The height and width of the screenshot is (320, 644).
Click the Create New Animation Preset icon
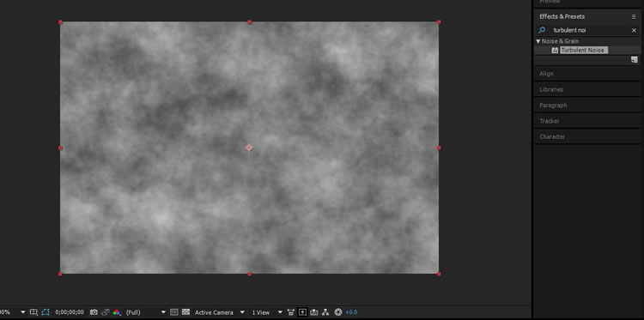pos(635,60)
